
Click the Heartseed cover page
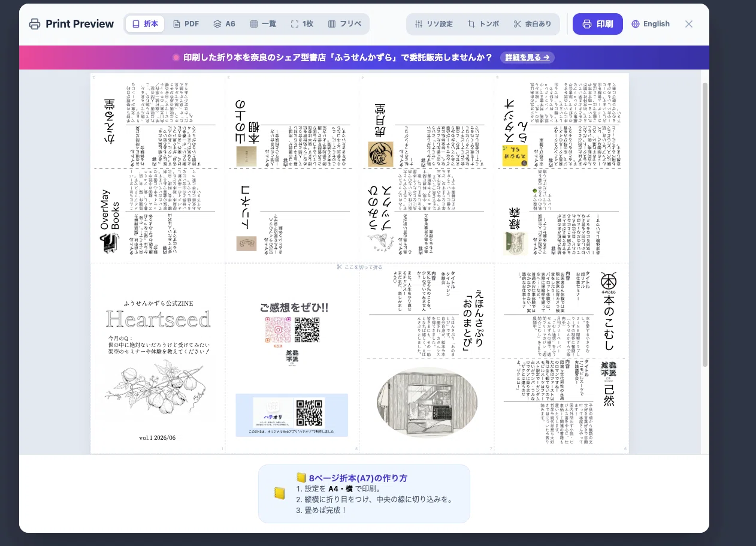[158, 358]
